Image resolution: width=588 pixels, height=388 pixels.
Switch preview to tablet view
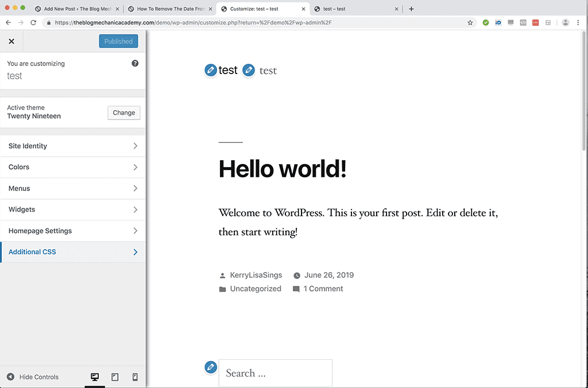coord(114,377)
